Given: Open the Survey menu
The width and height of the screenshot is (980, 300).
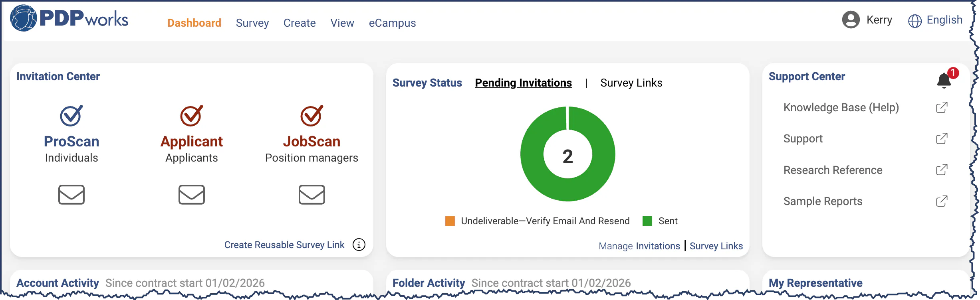Looking at the screenshot, I should pyautogui.click(x=252, y=23).
